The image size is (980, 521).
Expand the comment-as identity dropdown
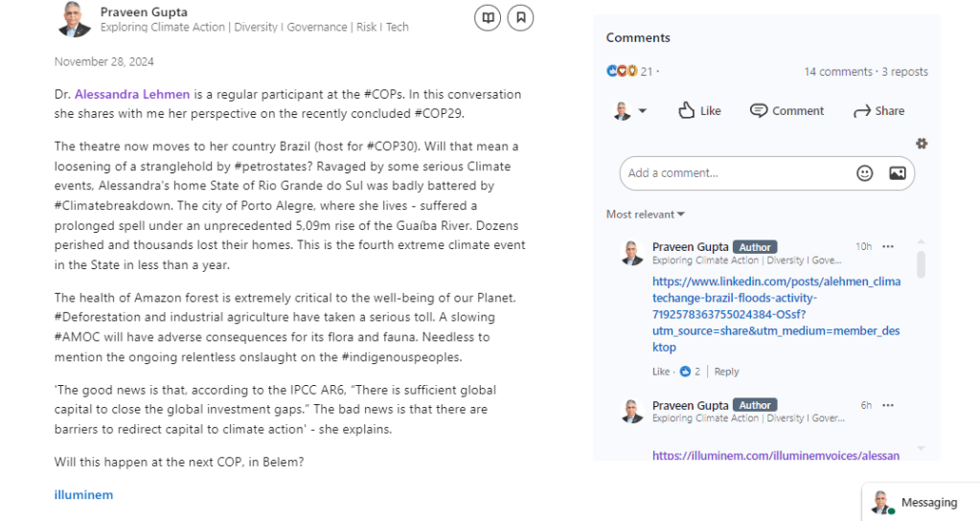pos(642,111)
